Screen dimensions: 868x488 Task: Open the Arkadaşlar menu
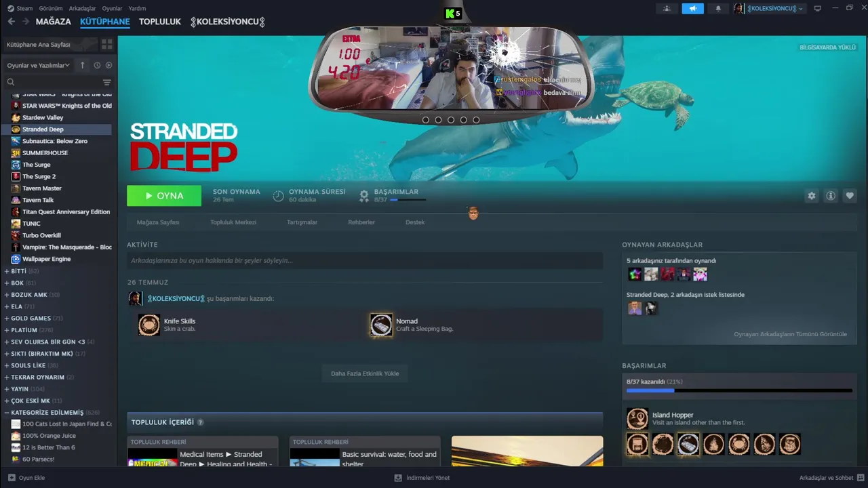(83, 9)
